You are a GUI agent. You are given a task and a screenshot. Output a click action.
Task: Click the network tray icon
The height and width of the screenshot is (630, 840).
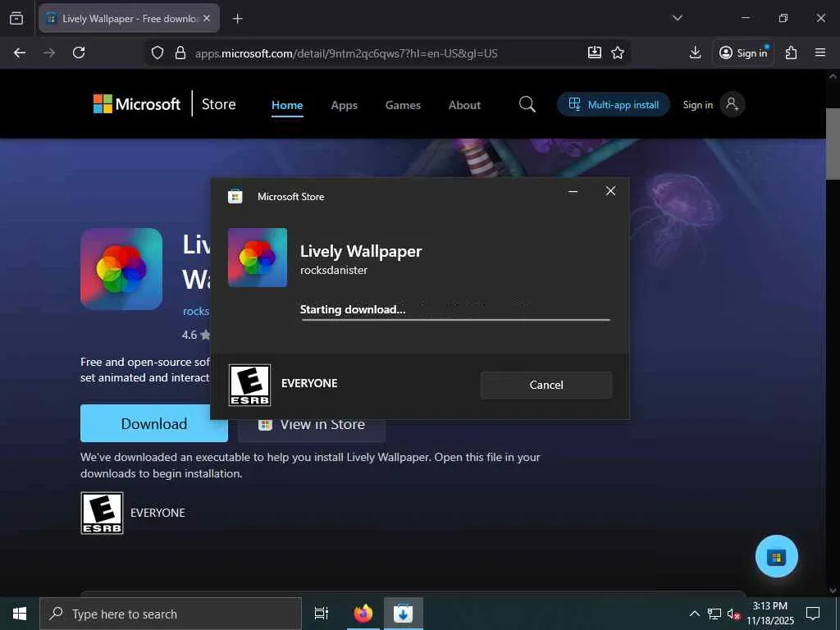click(x=714, y=614)
